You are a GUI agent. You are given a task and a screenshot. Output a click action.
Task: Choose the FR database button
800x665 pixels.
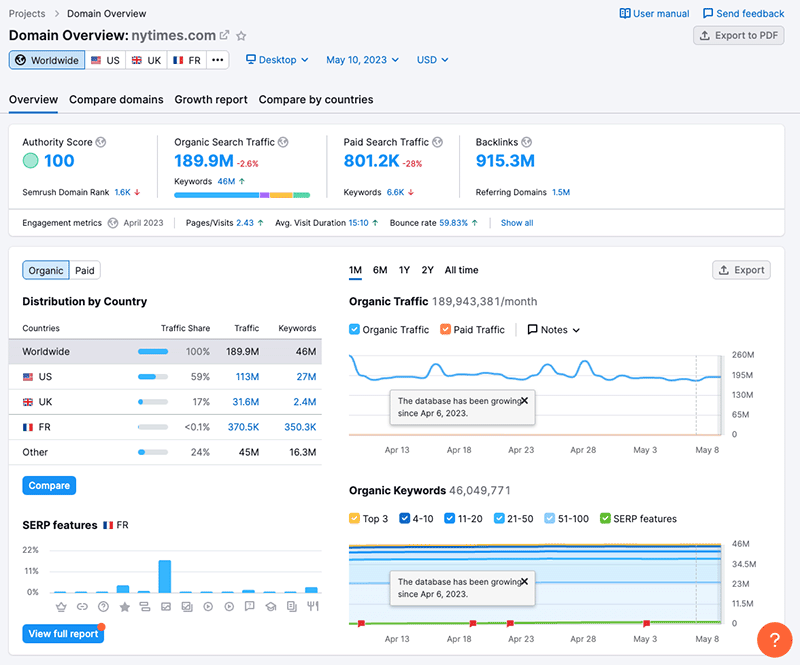187,60
